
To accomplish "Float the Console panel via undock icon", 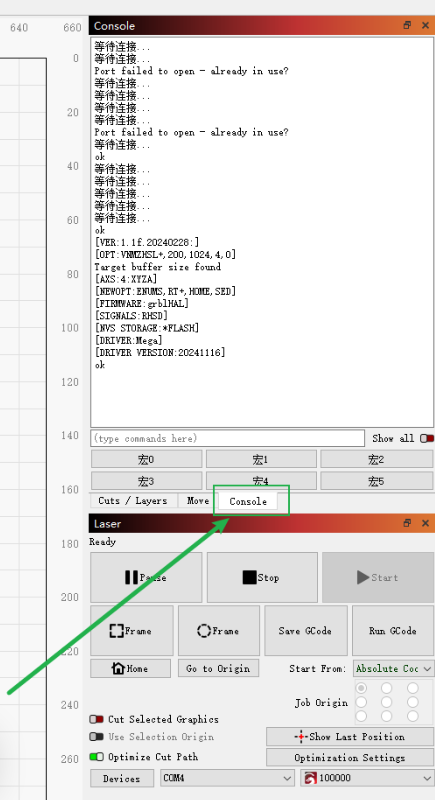I will pos(407,25).
